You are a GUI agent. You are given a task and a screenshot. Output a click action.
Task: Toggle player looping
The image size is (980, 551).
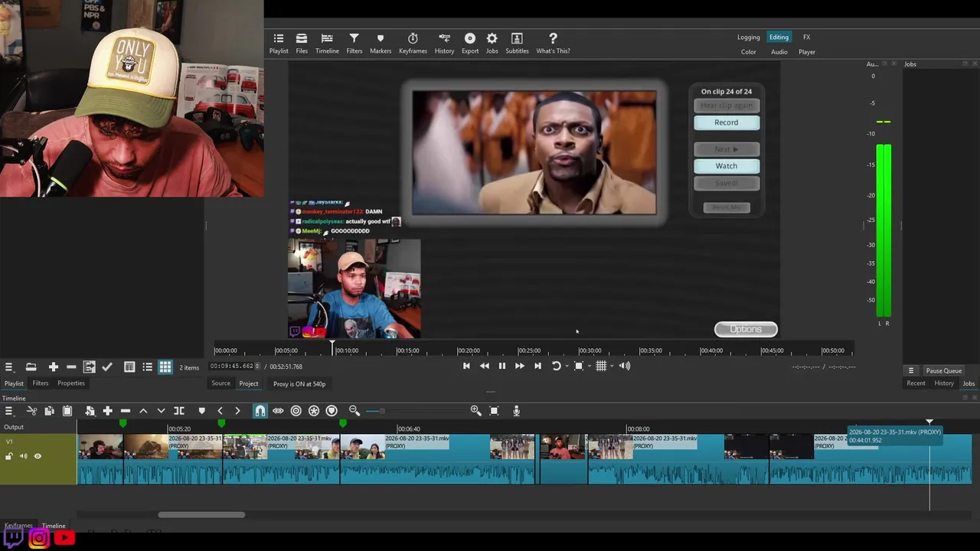click(x=556, y=366)
